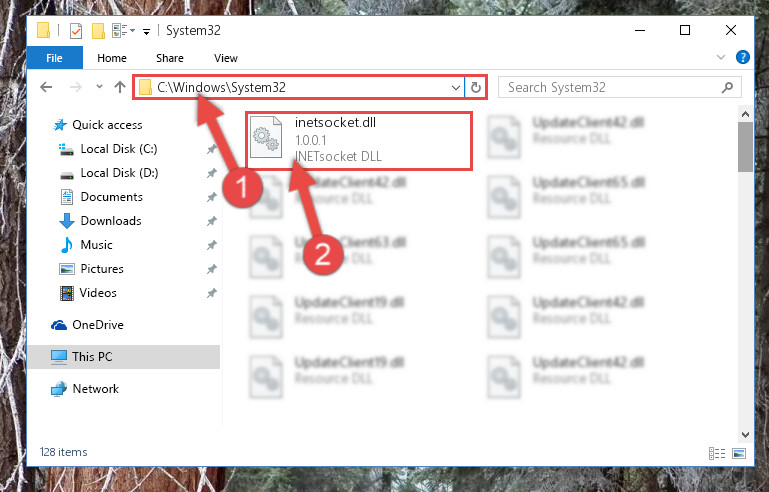This screenshot has height=492, width=769.
Task: Switch to large icons view layout
Action: (739, 453)
